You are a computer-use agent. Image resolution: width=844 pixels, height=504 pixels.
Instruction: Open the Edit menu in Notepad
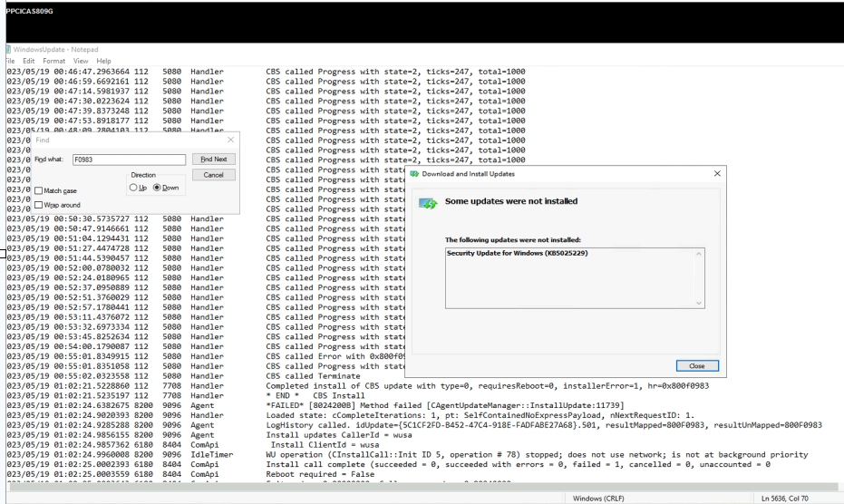pos(28,61)
